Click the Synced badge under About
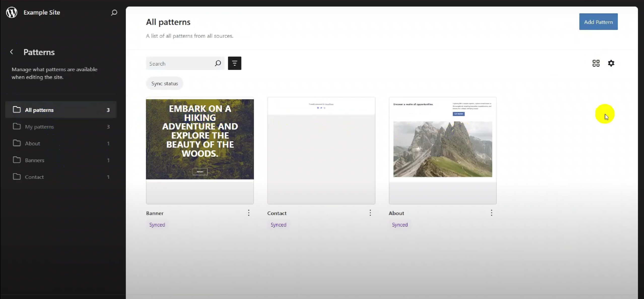The width and height of the screenshot is (644, 299). click(x=400, y=225)
